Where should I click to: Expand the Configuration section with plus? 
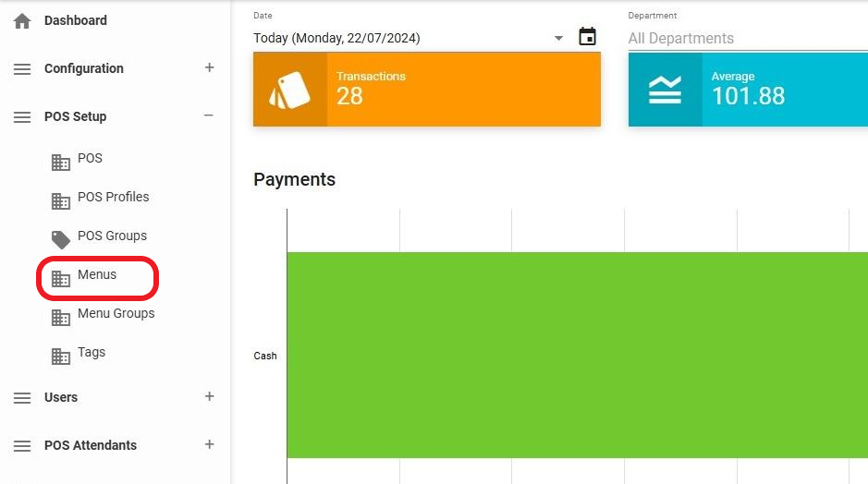tap(209, 67)
